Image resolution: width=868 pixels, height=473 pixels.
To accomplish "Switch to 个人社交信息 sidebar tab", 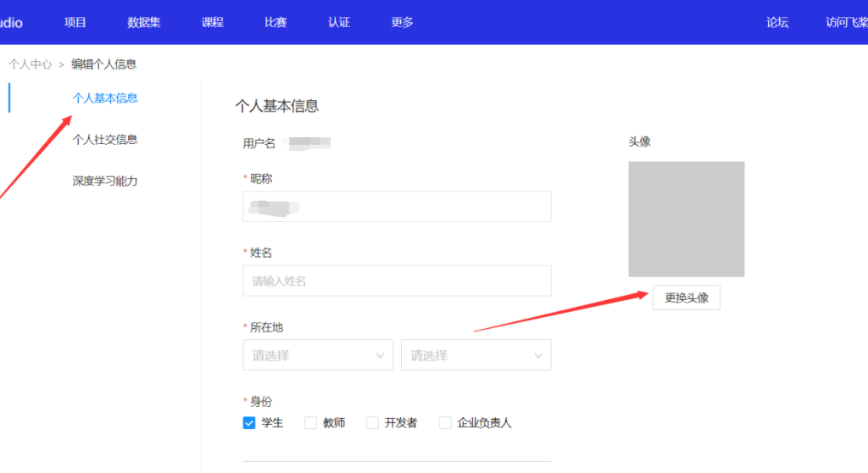I will coord(105,139).
